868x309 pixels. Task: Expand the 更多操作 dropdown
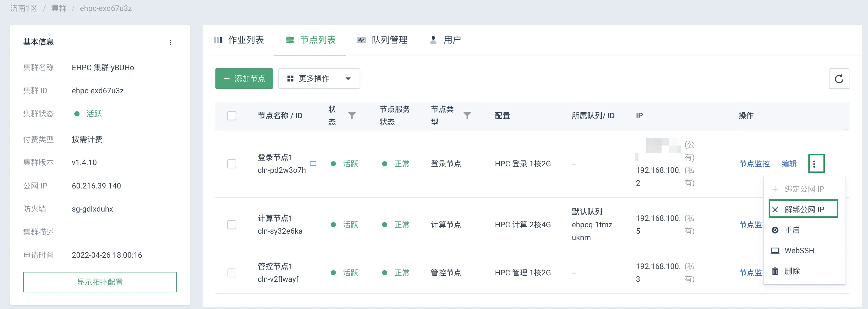point(319,79)
